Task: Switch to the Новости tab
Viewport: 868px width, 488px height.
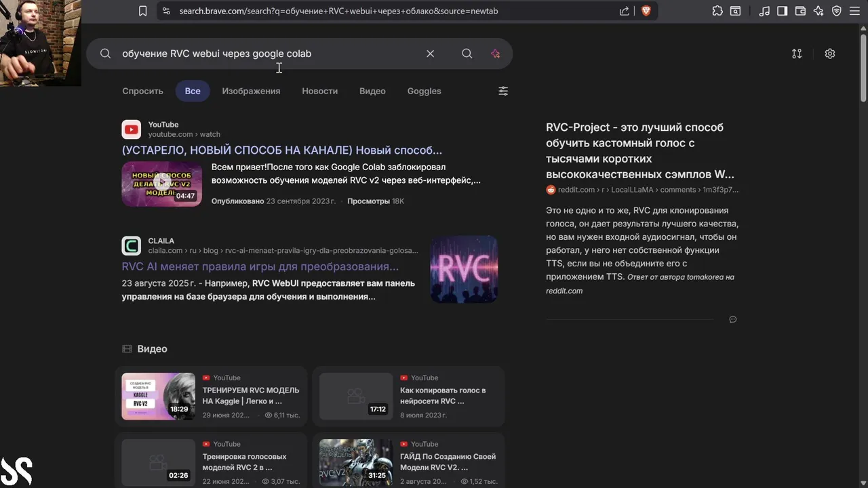Action: click(x=319, y=91)
